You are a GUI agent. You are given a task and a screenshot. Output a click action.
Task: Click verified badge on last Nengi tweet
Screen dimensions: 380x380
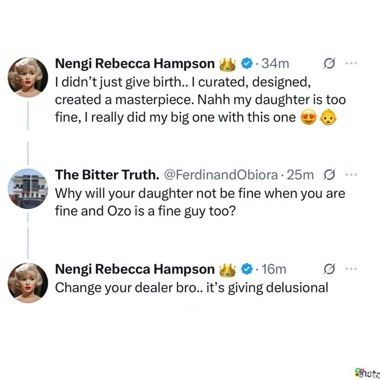click(x=246, y=269)
